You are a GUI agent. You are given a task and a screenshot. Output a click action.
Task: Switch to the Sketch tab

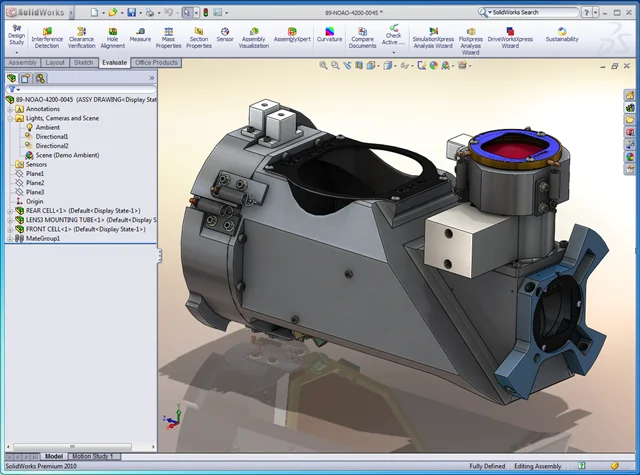pos(84,62)
